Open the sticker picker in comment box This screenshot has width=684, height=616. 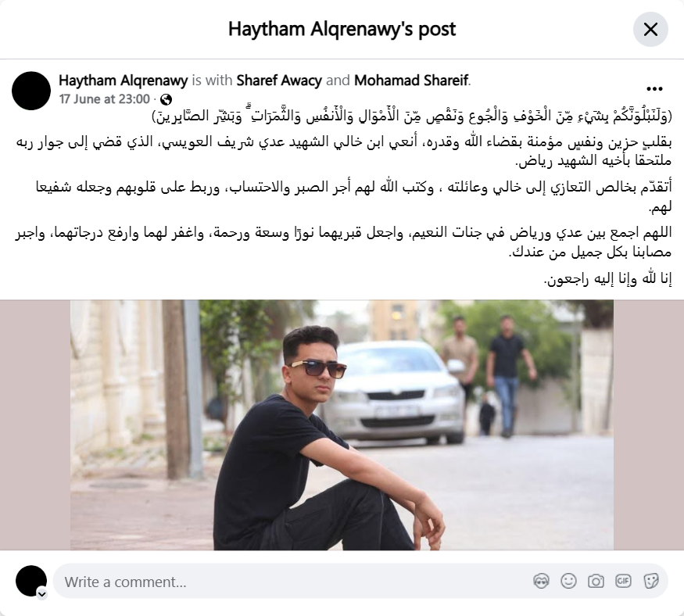(x=650, y=581)
